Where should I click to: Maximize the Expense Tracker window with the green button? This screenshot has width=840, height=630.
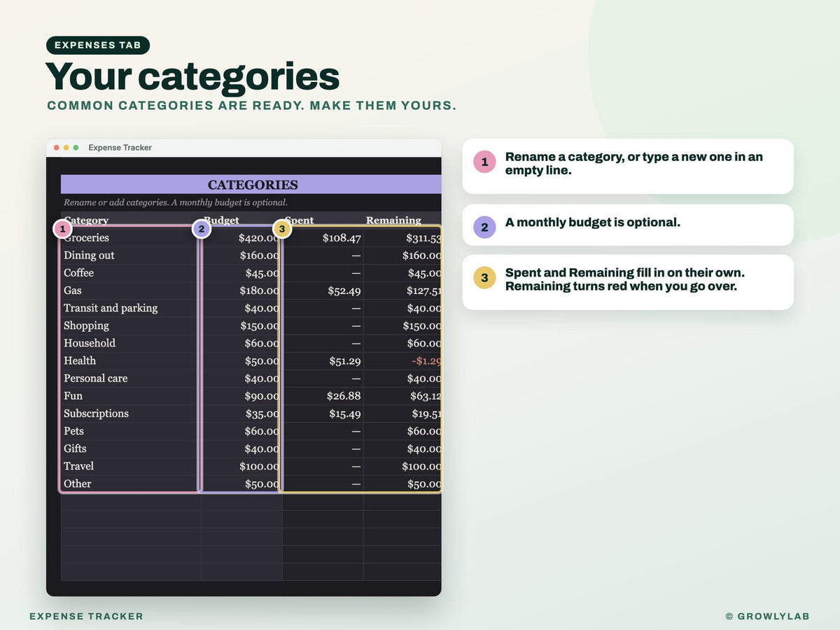(76, 148)
